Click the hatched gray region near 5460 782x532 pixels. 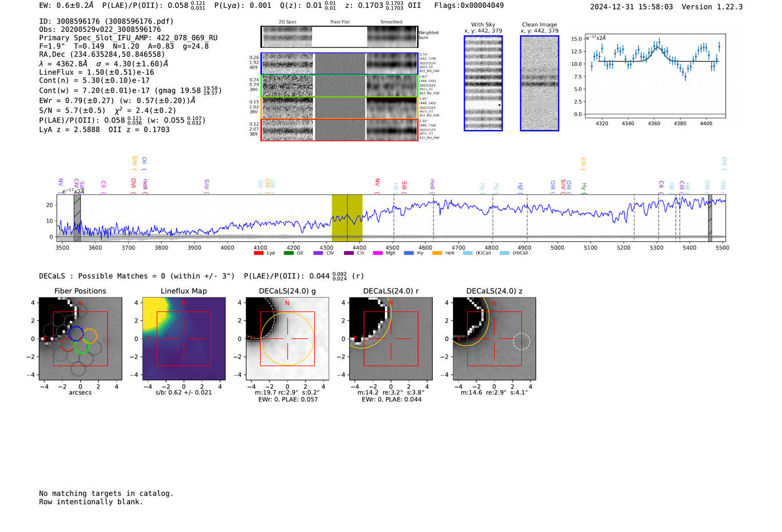pyautogui.click(x=710, y=218)
